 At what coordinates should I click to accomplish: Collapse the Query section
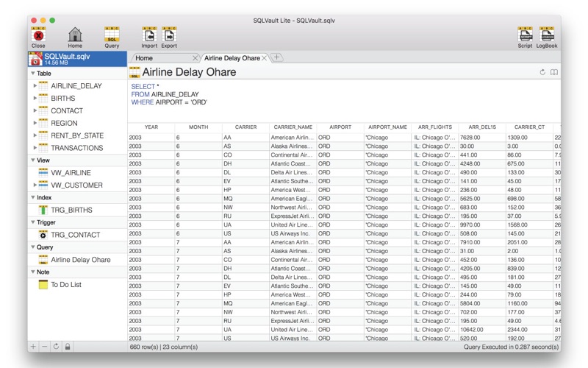(33, 247)
